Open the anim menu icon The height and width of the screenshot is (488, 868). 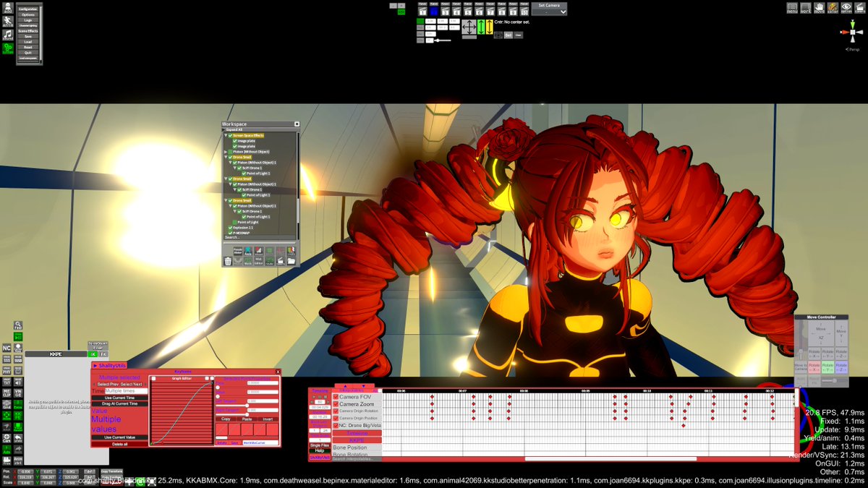pos(8,22)
